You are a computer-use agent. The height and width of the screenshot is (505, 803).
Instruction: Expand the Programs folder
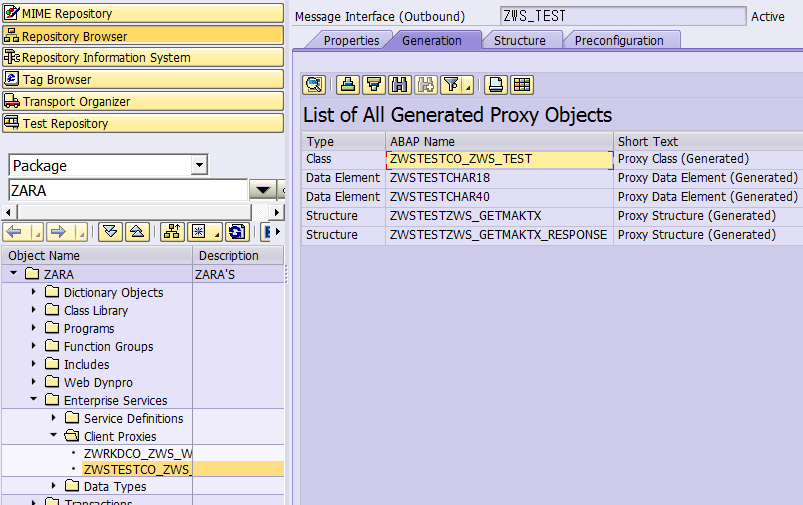click(x=34, y=328)
